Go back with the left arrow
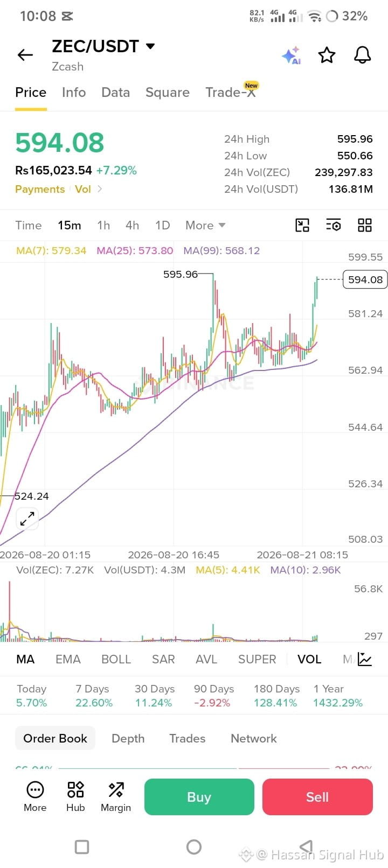This screenshot has height=868, width=388. 25,55
